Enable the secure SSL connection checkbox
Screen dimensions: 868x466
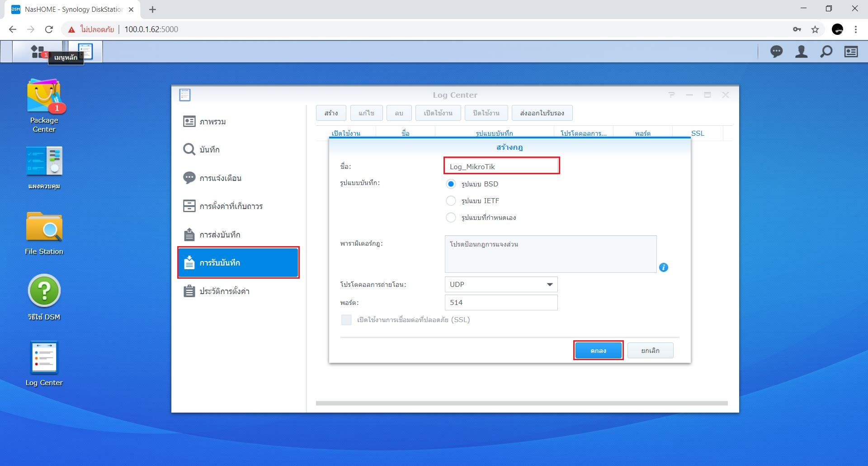click(346, 320)
